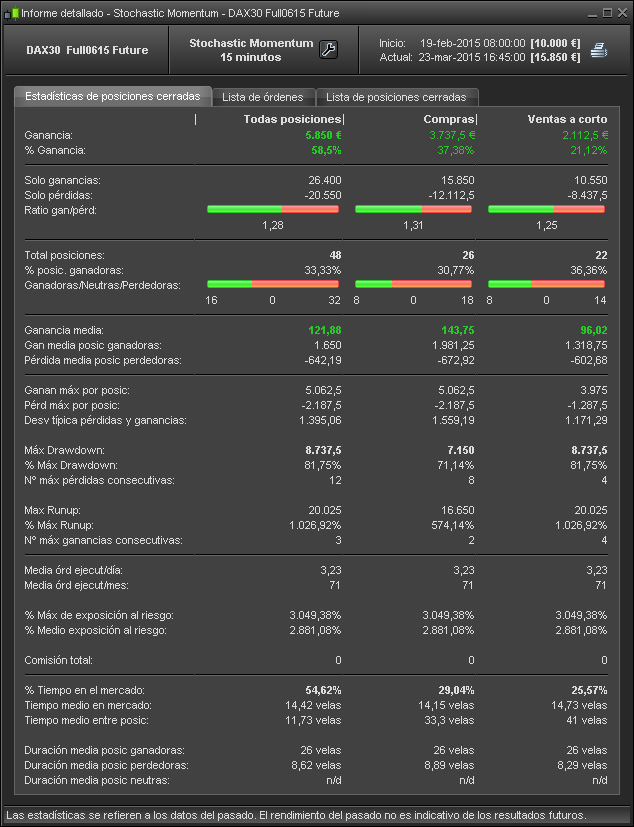Click Ganadoras/Perdedoras bar for Ventas a corto
Image resolution: width=634 pixels, height=827 pixels.
point(546,284)
